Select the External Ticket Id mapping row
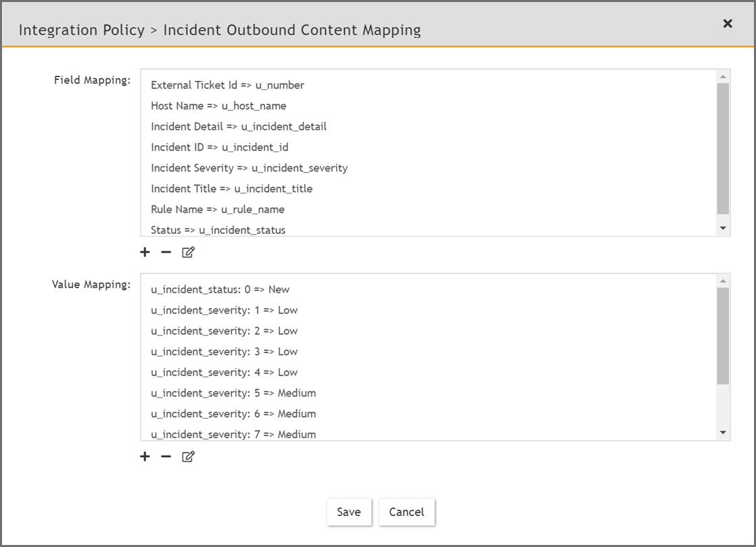The image size is (756, 547). (x=227, y=85)
